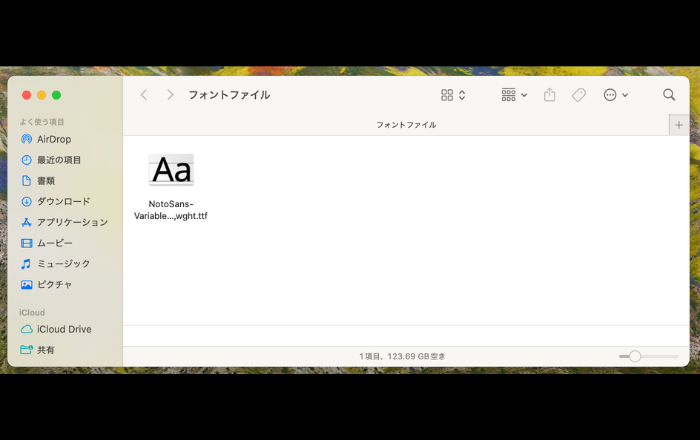
Task: Click the green full-screen button
Action: tap(56, 95)
